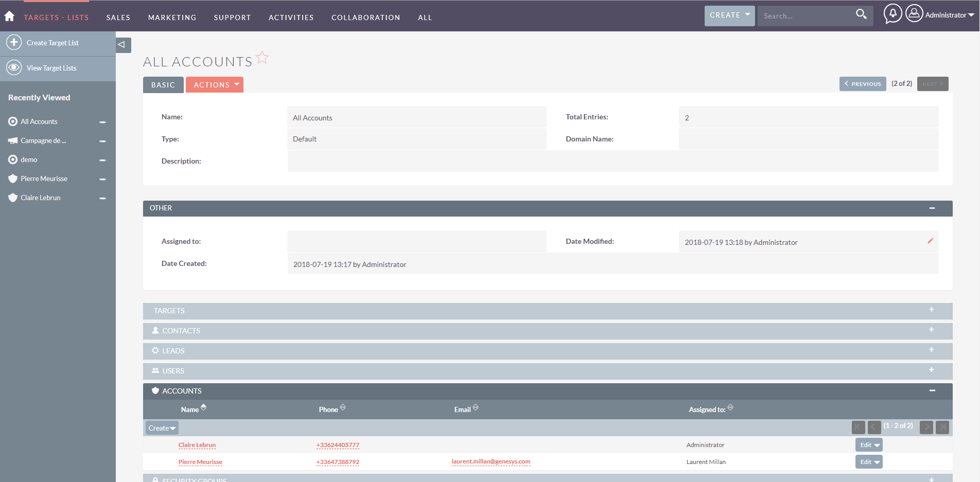The height and width of the screenshot is (482, 980).
Task: Collapse the OTHER panel
Action: (932, 208)
